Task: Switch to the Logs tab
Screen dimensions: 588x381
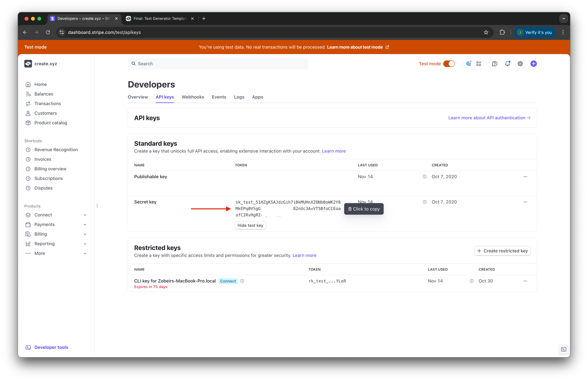Action: [239, 97]
